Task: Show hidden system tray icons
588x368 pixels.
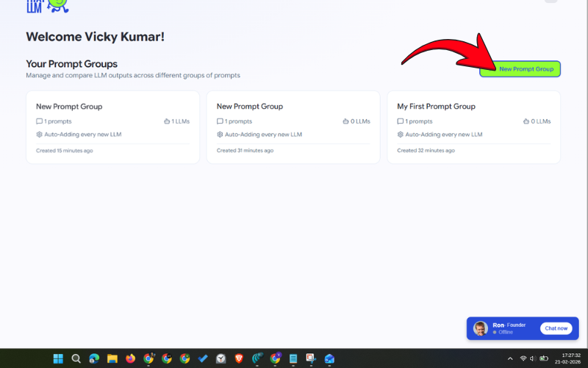Action: pyautogui.click(x=510, y=358)
